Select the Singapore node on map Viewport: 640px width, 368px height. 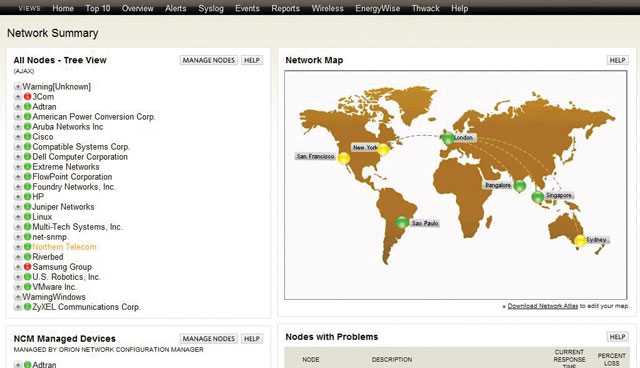pyautogui.click(x=538, y=197)
